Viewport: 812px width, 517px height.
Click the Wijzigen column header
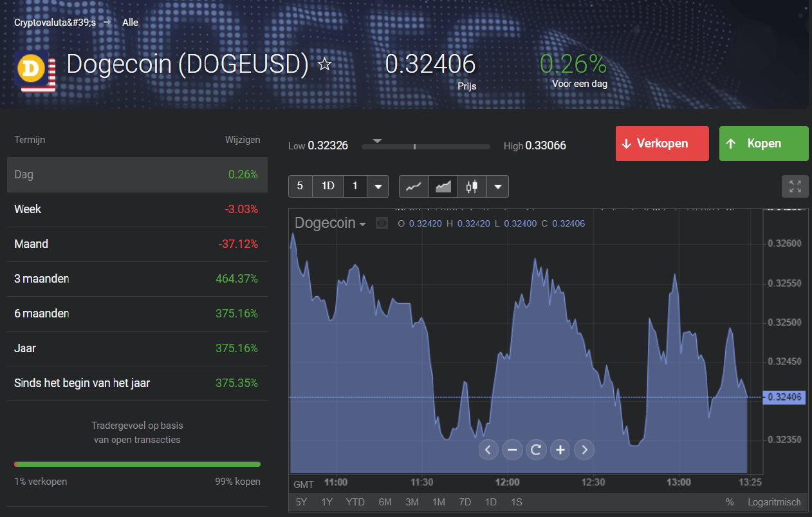pyautogui.click(x=243, y=140)
